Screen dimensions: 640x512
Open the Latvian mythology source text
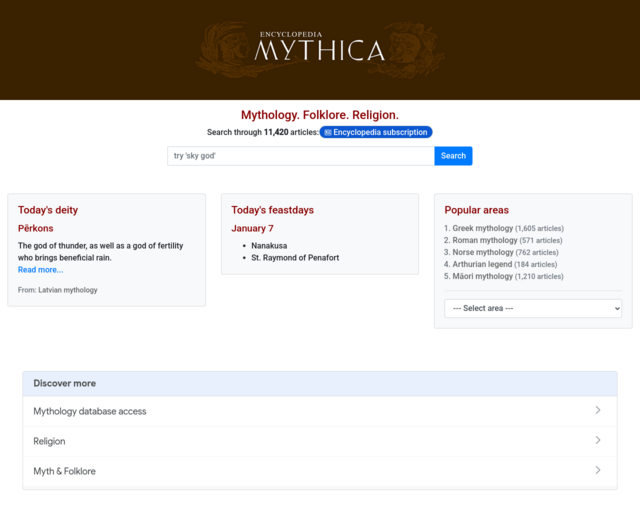(68, 290)
